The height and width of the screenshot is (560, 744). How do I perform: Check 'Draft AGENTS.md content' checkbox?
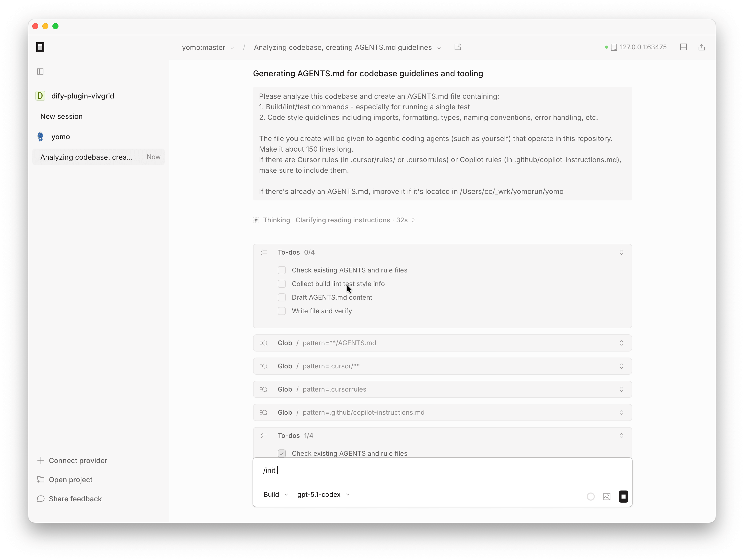[282, 297]
